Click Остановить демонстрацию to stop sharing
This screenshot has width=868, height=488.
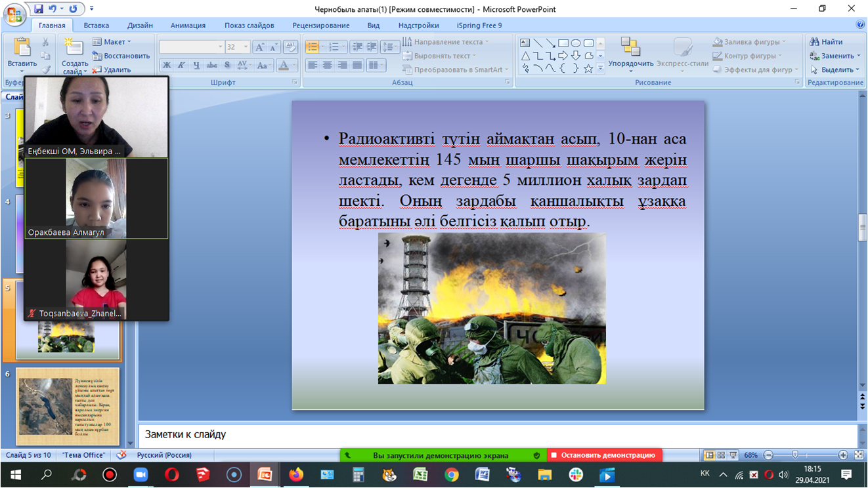(603, 455)
